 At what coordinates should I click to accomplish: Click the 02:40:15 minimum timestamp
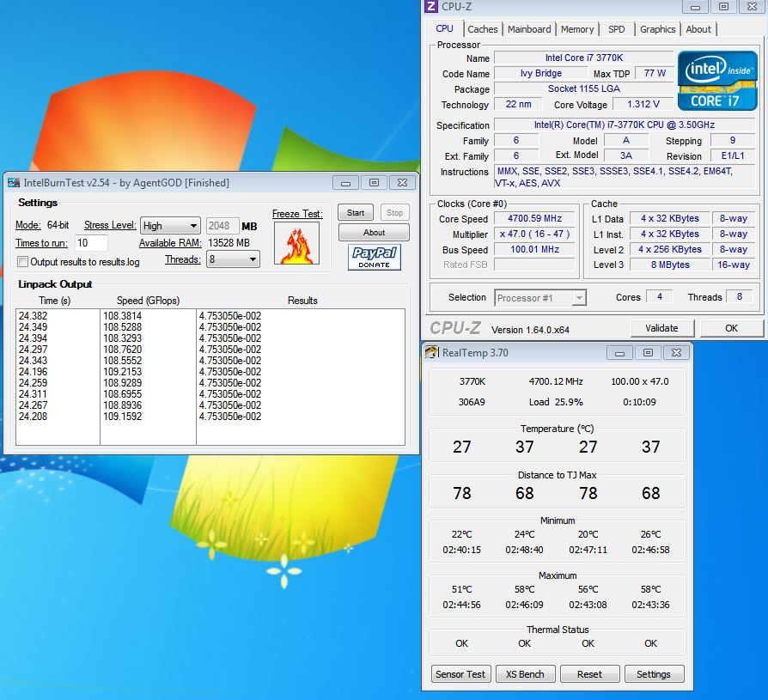pyautogui.click(x=461, y=550)
